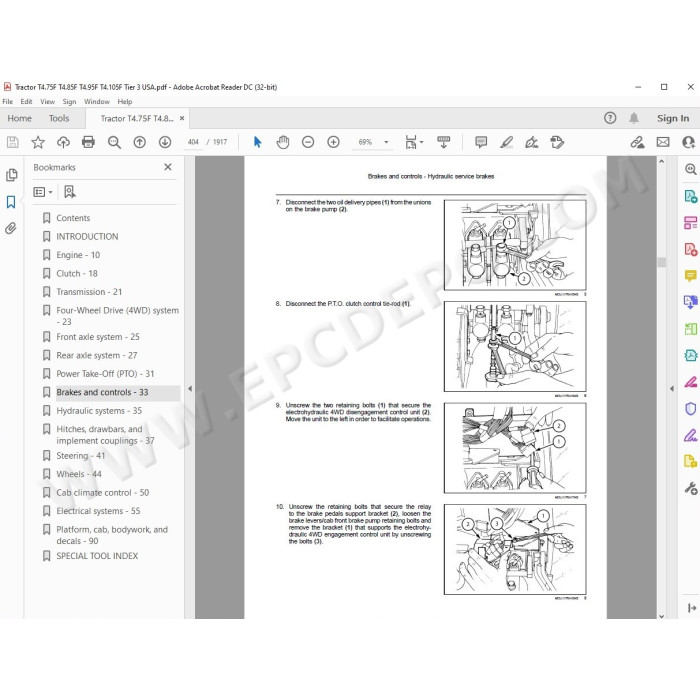Jump to the Transmission - 21 bookmark
This screenshot has height=700, width=700.
[x=89, y=292]
